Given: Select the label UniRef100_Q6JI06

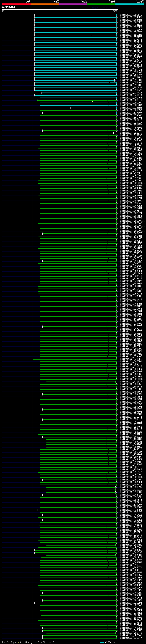Looking at the screenshot, I should pyautogui.click(x=131, y=47).
